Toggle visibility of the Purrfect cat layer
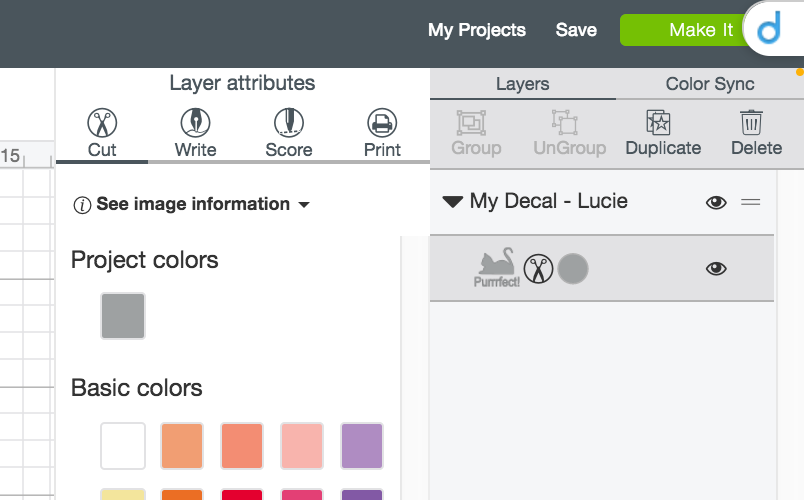 click(716, 268)
